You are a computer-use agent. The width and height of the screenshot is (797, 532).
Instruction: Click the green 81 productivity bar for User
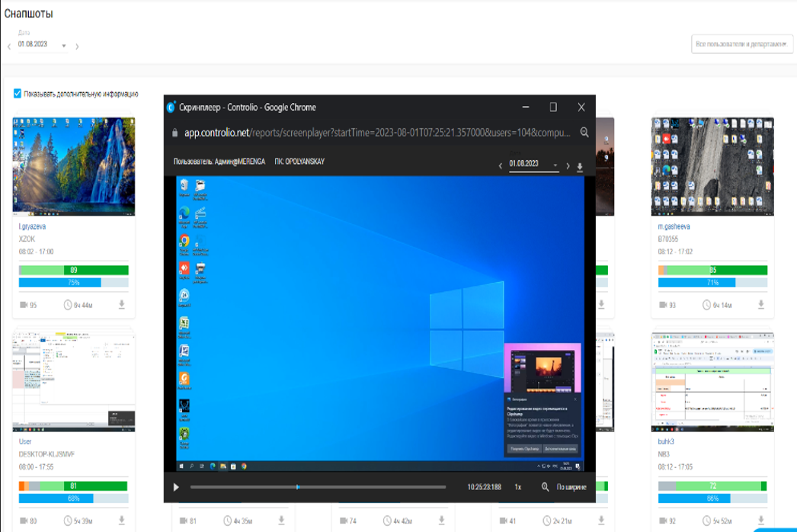coord(74,486)
